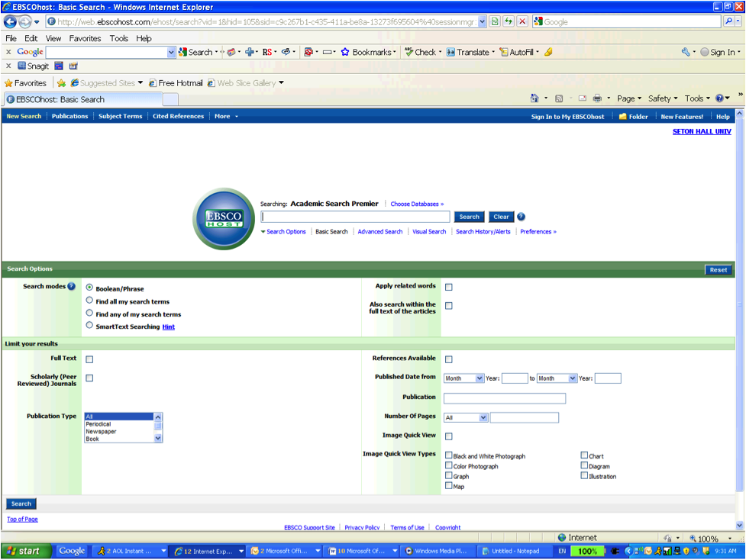Check Scholarly (Peer Reviewed) Journals
746x560 pixels.
tap(89, 378)
